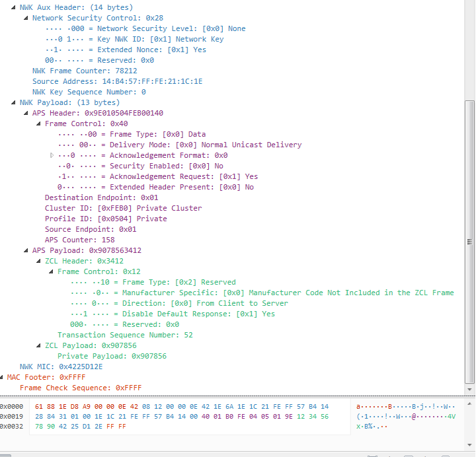Collapse the APS Header node

click(26, 113)
